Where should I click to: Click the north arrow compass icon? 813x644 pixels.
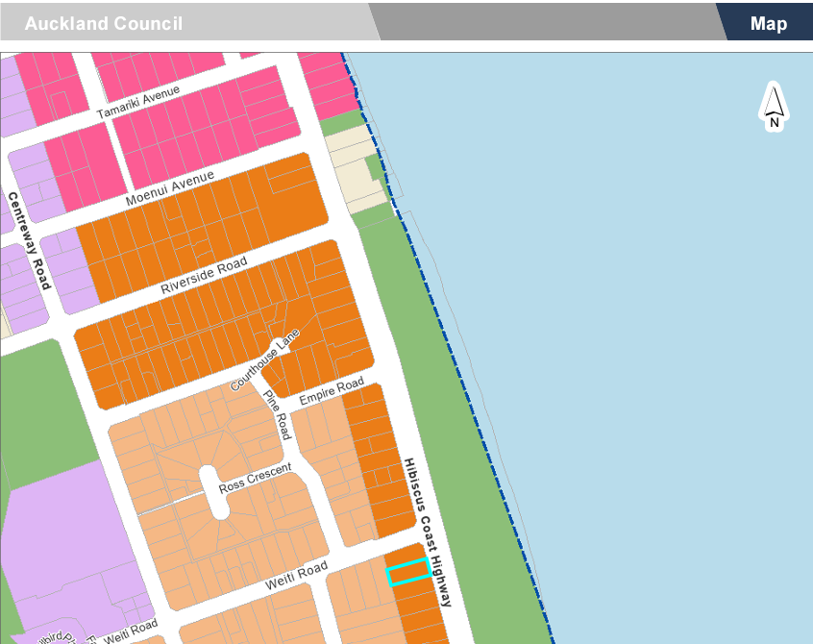click(774, 107)
